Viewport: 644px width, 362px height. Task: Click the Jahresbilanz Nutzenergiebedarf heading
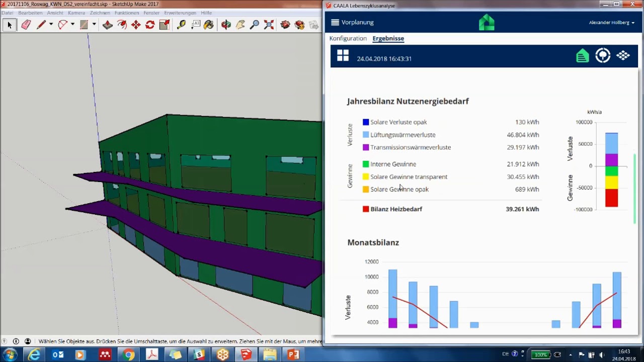(x=408, y=101)
